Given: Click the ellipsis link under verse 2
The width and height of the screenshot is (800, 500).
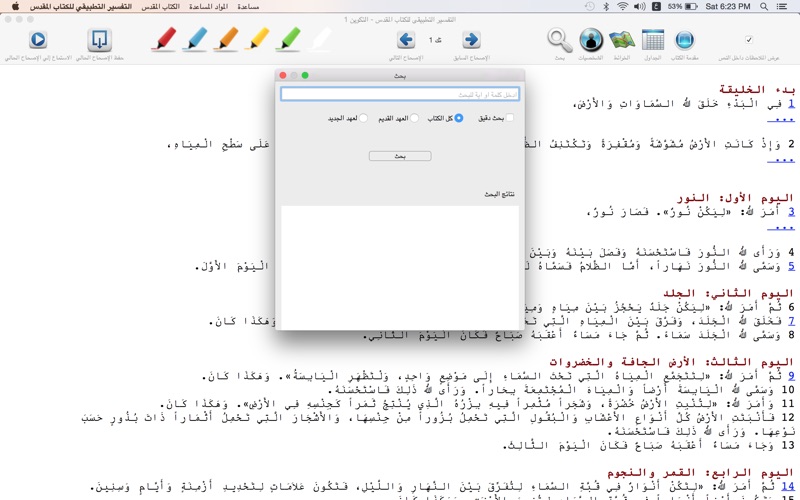Looking at the screenshot, I should pyautogui.click(x=781, y=160).
